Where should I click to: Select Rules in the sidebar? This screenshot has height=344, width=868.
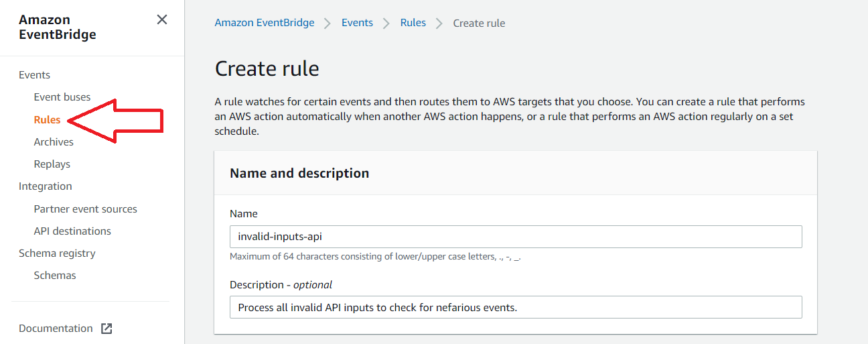(x=48, y=120)
